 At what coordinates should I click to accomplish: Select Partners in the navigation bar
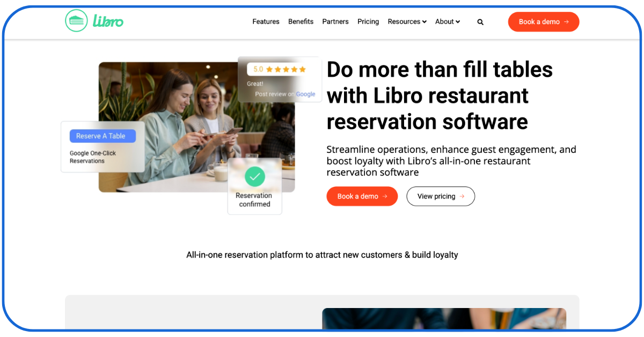click(335, 21)
